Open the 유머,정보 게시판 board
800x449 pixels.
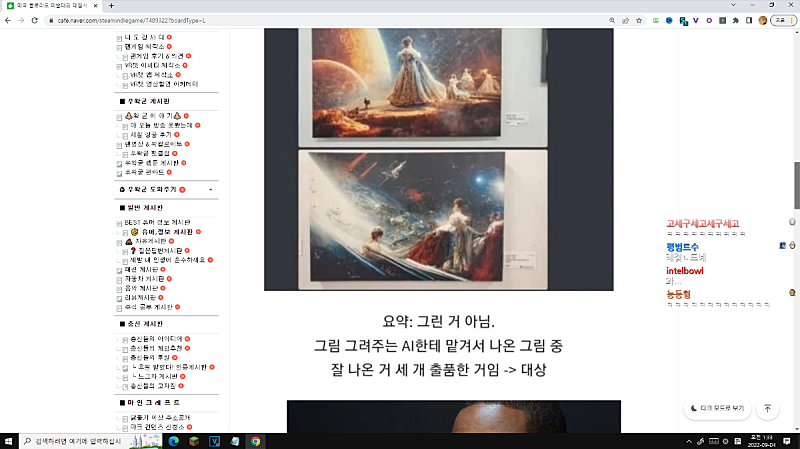pyautogui.click(x=167, y=232)
